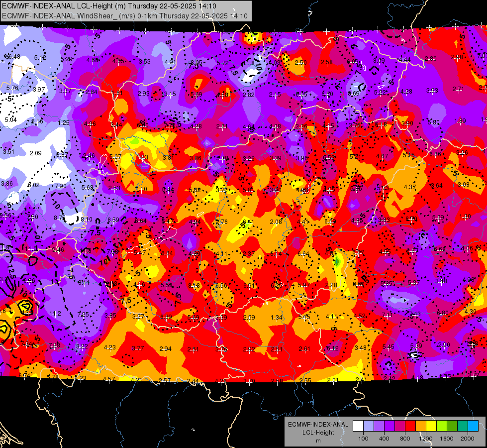This screenshot has width=487, height=448.
Task: Click the wind shear value 5.04
Action: click(x=10, y=119)
